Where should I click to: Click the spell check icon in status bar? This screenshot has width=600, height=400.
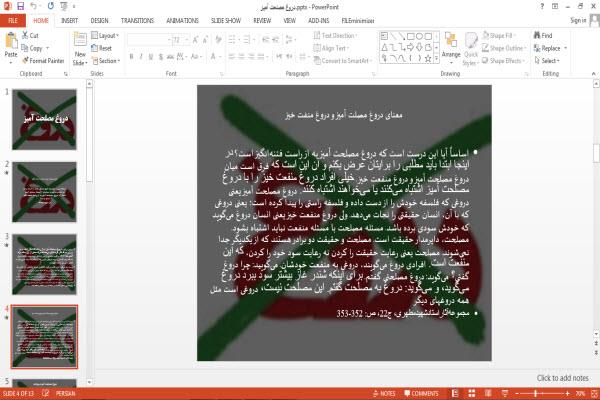[46, 393]
